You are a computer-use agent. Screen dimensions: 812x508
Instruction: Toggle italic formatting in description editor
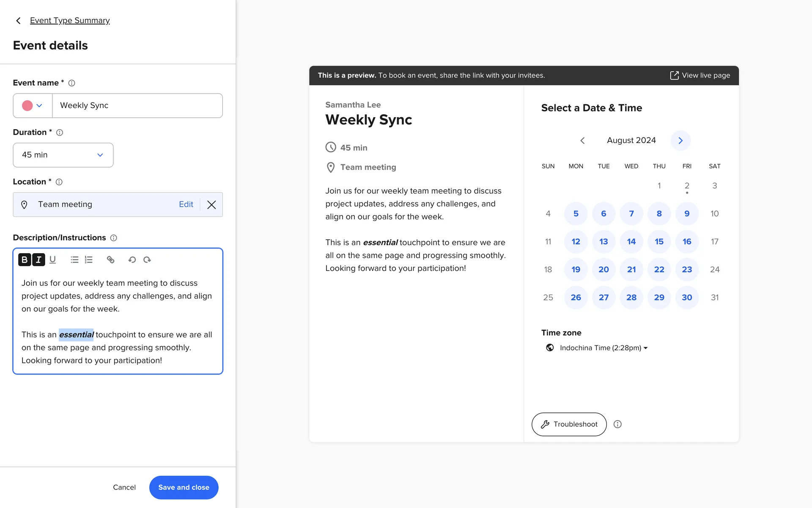[x=38, y=260]
